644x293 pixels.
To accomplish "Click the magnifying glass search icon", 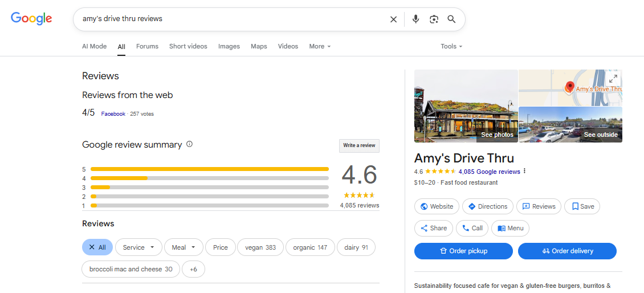I will click(x=452, y=19).
